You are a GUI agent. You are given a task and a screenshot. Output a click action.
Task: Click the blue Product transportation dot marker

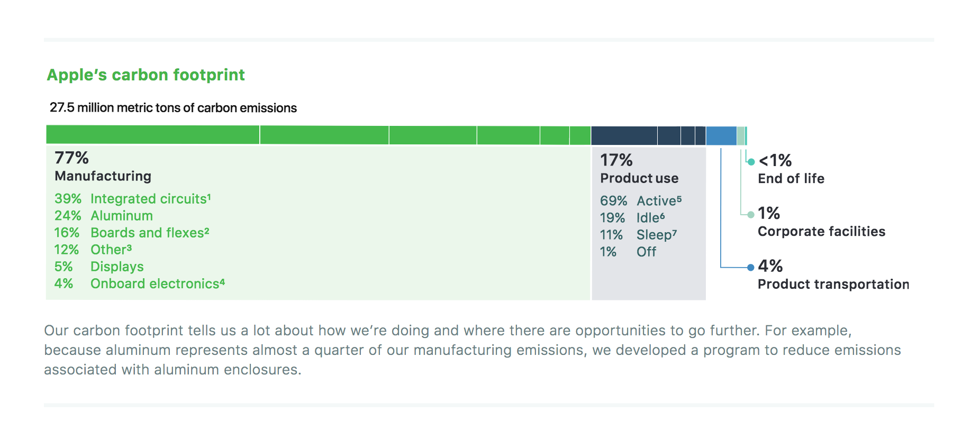point(750,268)
